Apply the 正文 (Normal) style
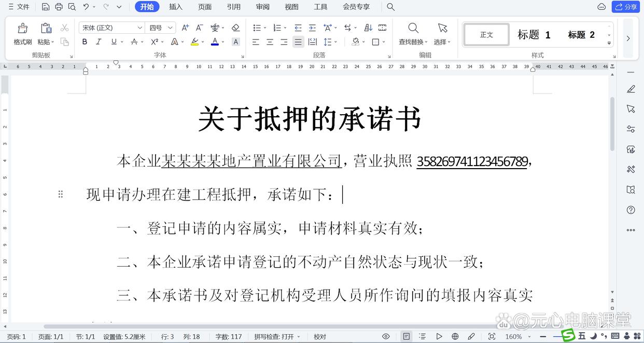The width and height of the screenshot is (644, 343). click(486, 35)
